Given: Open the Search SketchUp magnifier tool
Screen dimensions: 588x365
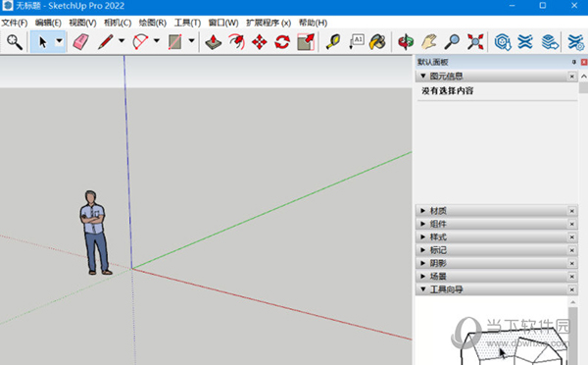Looking at the screenshot, I should [x=15, y=41].
